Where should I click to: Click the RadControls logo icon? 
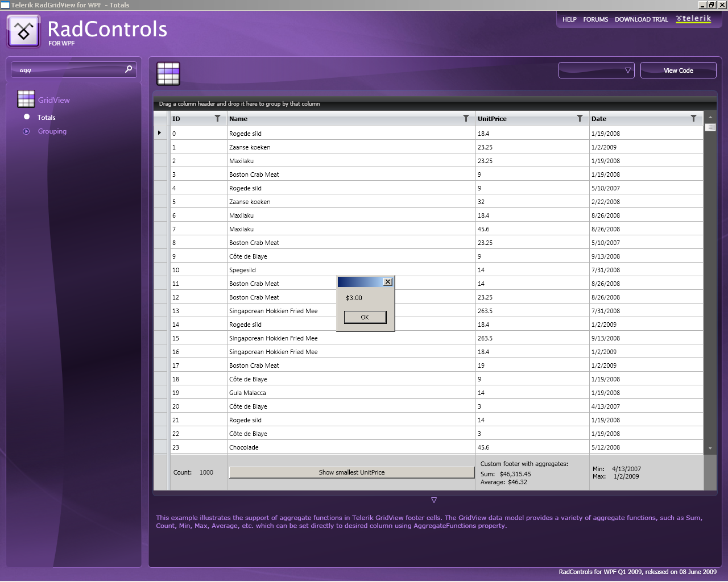click(x=23, y=31)
